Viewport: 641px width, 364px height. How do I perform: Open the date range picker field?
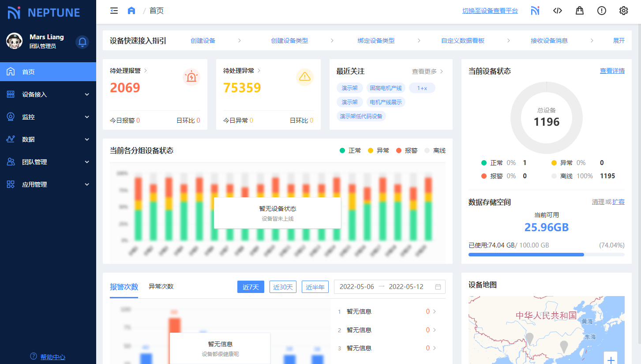pyautogui.click(x=390, y=287)
